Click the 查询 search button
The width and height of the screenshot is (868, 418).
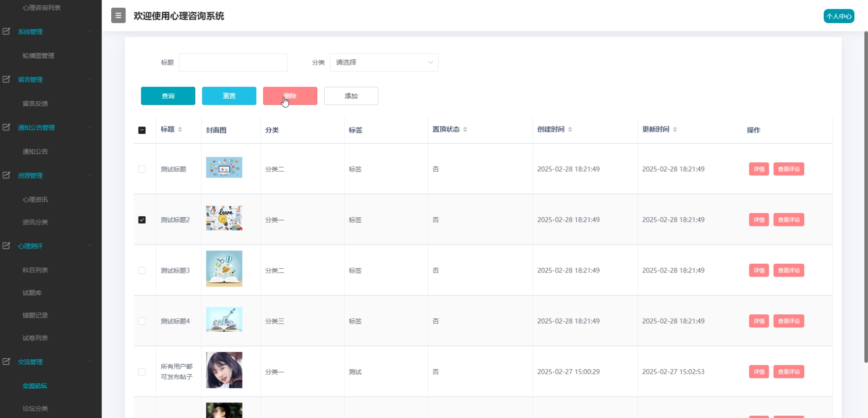point(168,96)
